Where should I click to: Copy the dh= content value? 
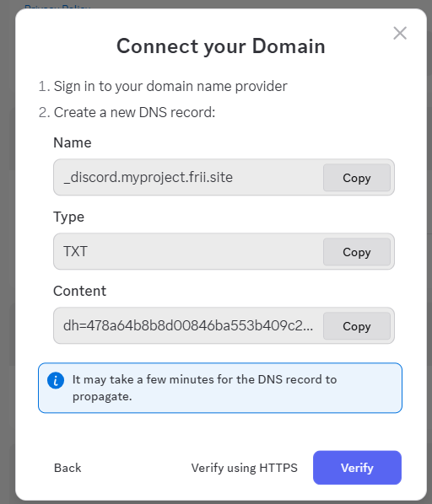(357, 326)
